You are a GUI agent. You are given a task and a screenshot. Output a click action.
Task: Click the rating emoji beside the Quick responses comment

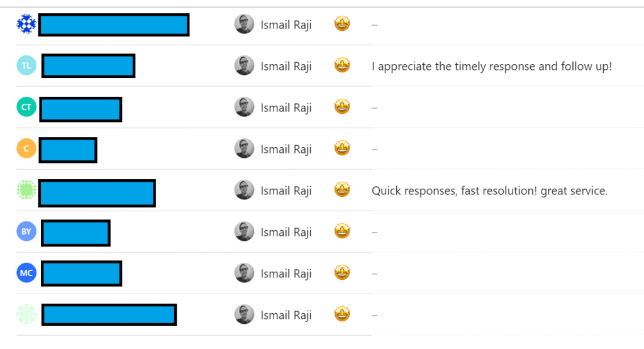[x=342, y=190]
